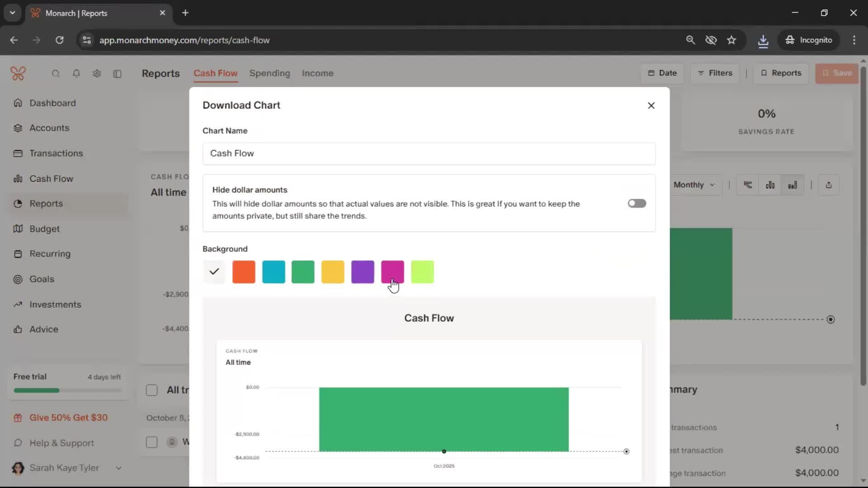The image size is (868, 488).
Task: Switch to the Spending tab
Action: pos(269,73)
